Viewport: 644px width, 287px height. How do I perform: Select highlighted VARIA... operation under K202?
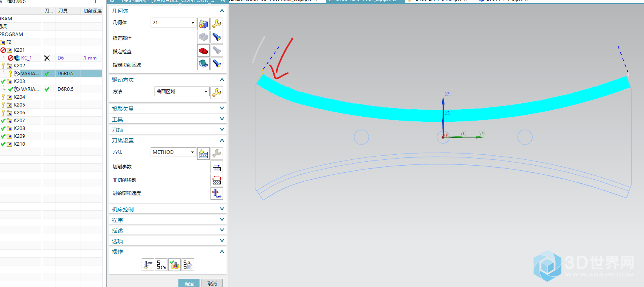coord(30,74)
